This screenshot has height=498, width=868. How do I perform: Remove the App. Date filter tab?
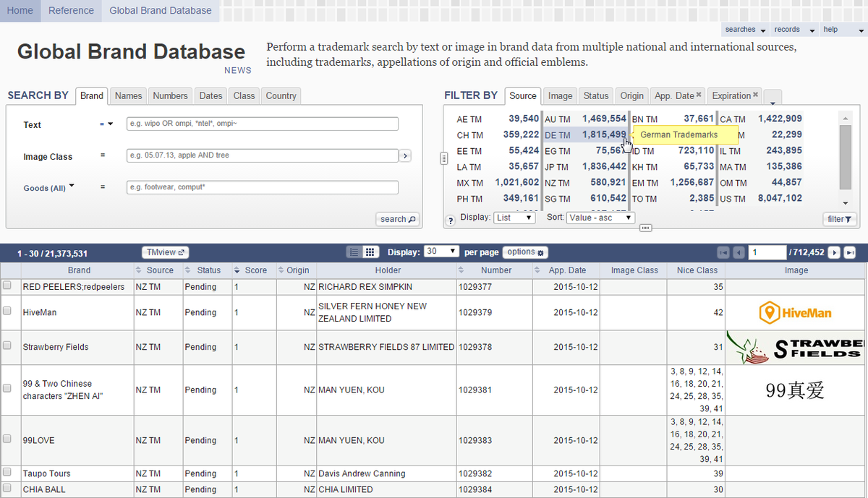click(699, 95)
